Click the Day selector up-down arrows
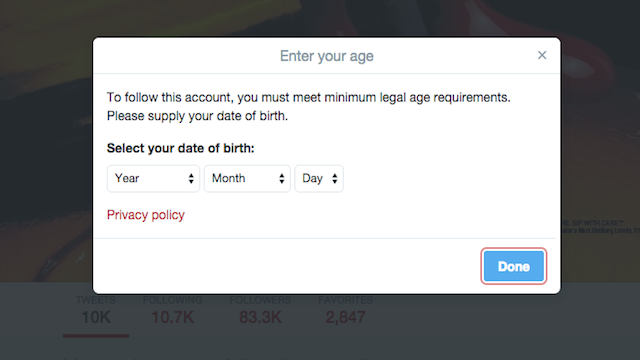640x360 pixels. [x=335, y=178]
